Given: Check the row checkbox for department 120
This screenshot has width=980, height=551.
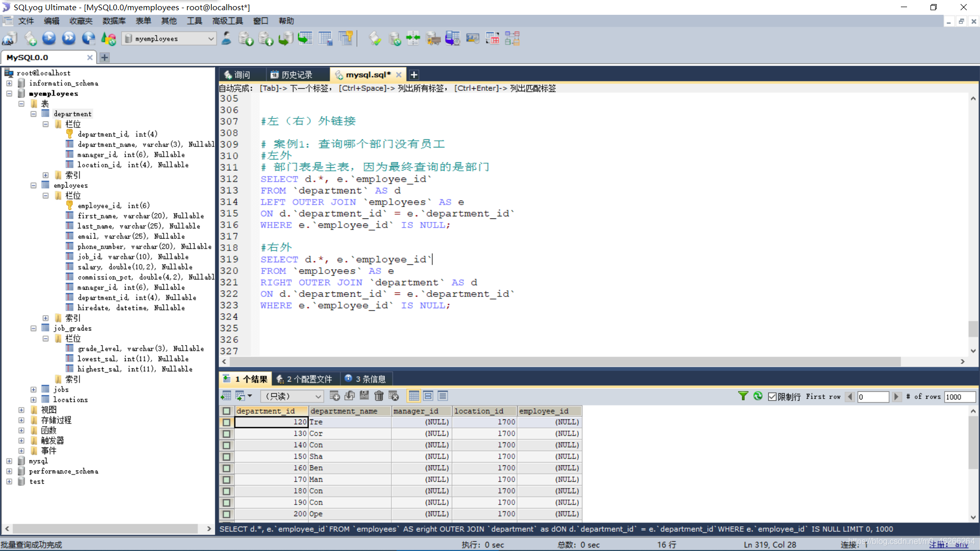Looking at the screenshot, I should tap(227, 422).
